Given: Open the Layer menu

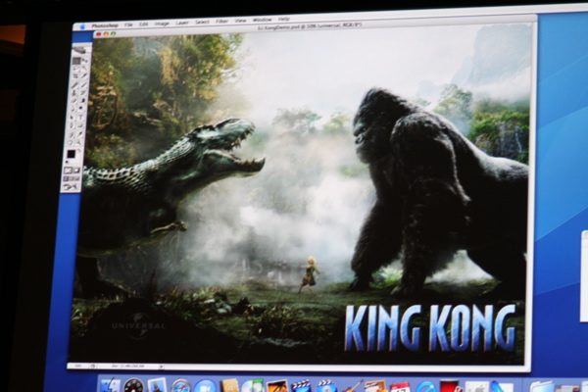Looking at the screenshot, I should tap(182, 23).
